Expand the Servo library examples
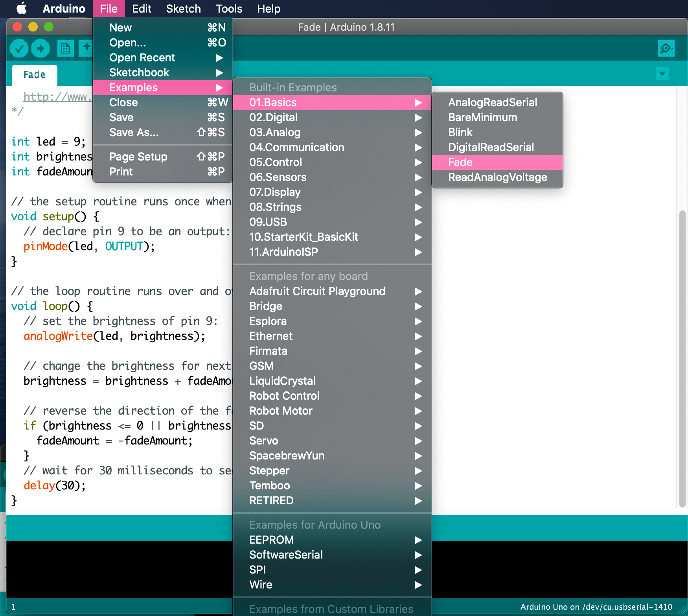This screenshot has width=688, height=616. (x=332, y=441)
